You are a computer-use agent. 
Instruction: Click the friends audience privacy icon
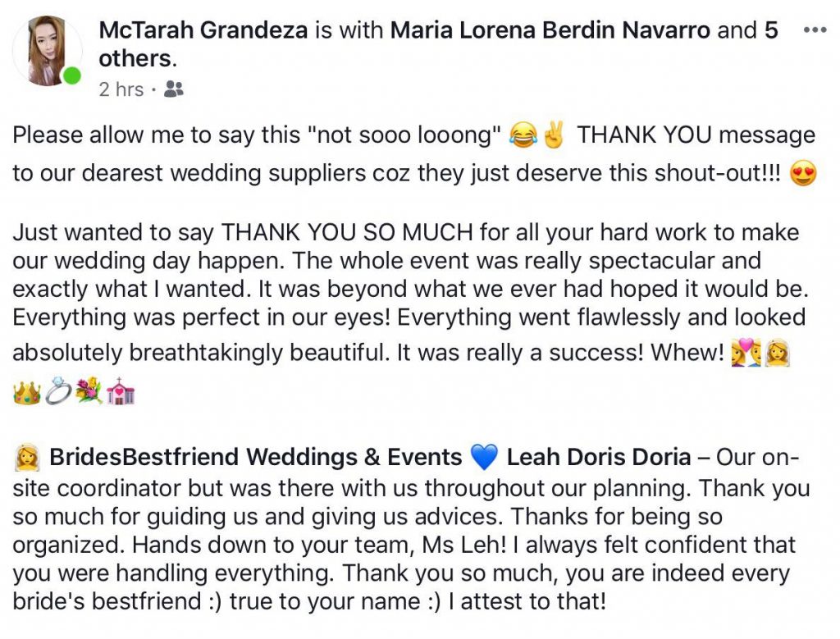(x=174, y=89)
